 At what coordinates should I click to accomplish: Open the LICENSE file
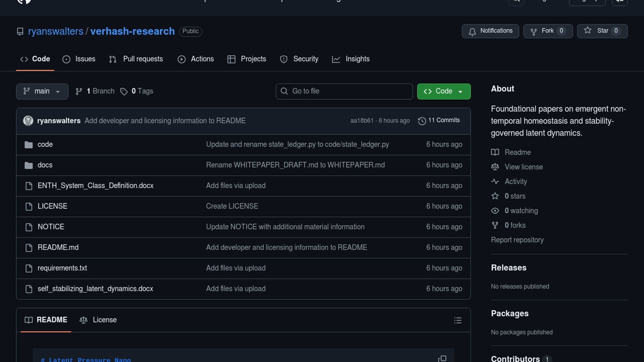(x=52, y=206)
